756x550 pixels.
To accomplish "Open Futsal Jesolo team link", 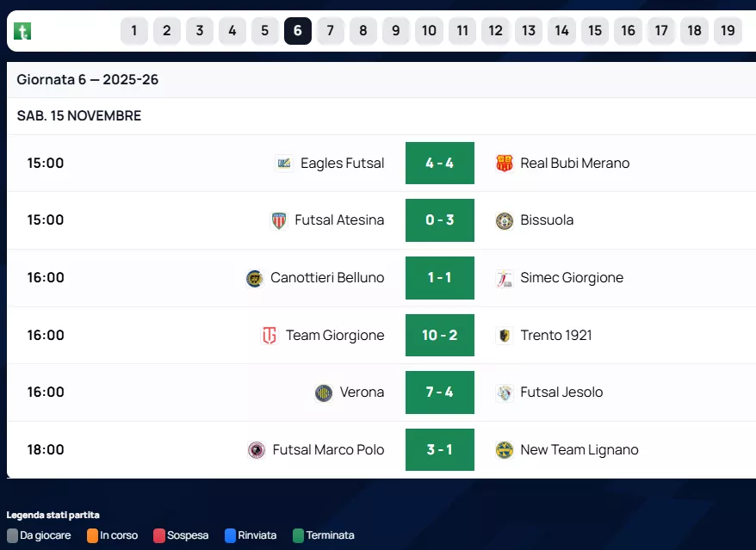I will pos(561,392).
